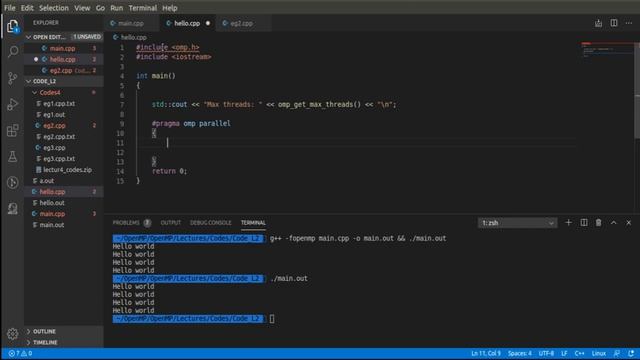Select the terminal shell dropdown 1: zsh

pyautogui.click(x=517, y=223)
